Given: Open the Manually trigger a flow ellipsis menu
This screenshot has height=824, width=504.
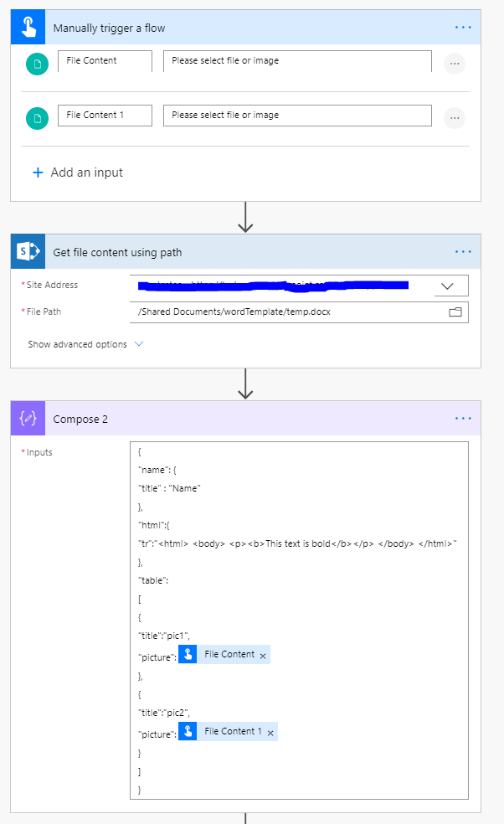Looking at the screenshot, I should click(463, 26).
